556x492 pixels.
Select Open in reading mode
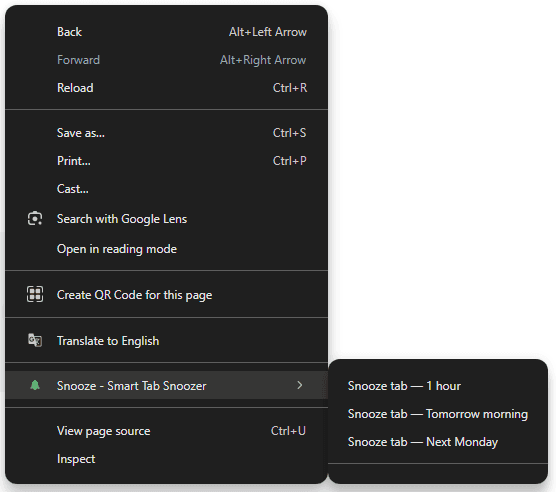click(x=166, y=249)
